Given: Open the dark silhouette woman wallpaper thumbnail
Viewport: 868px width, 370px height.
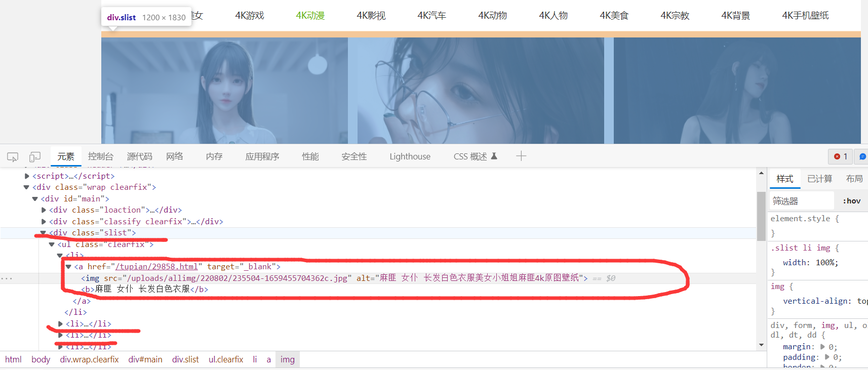Looking at the screenshot, I should tap(737, 91).
